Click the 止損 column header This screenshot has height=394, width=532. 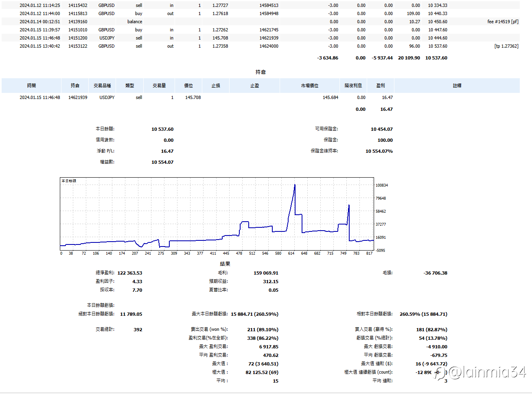tap(216, 86)
